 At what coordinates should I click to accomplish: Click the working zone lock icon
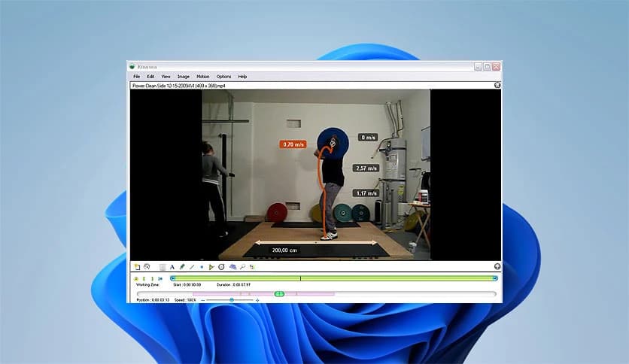[136, 278]
